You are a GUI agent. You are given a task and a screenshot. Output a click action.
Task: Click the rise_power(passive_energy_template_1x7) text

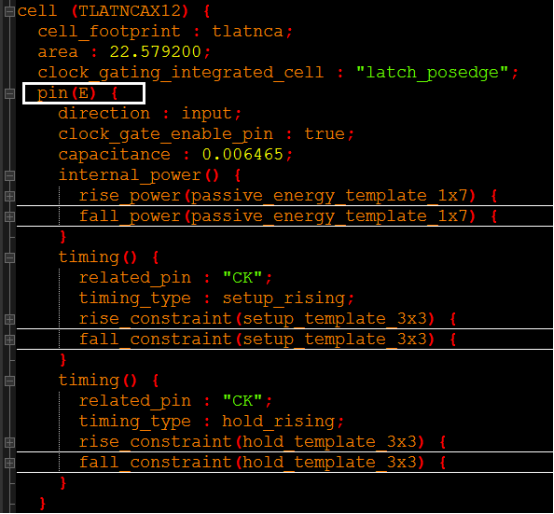pos(277,196)
